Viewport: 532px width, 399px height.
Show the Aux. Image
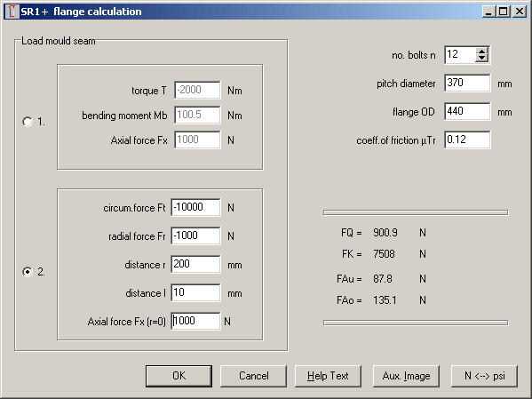406,376
